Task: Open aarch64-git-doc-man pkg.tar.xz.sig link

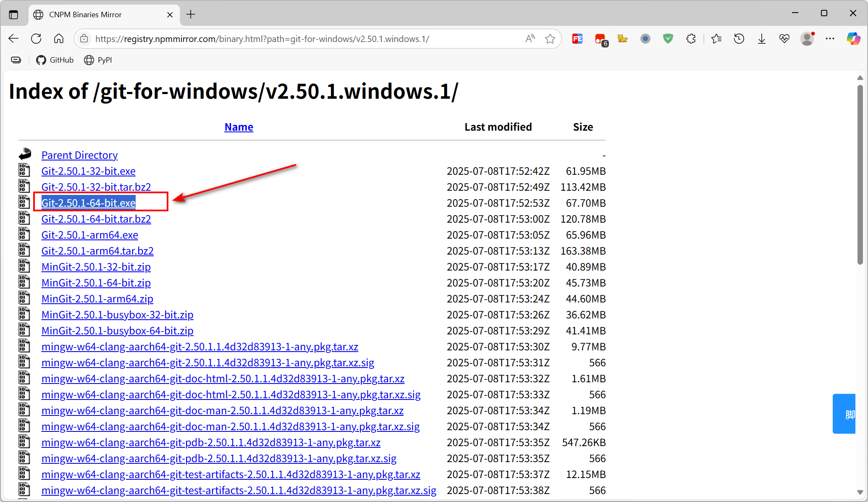Action: [x=230, y=426]
